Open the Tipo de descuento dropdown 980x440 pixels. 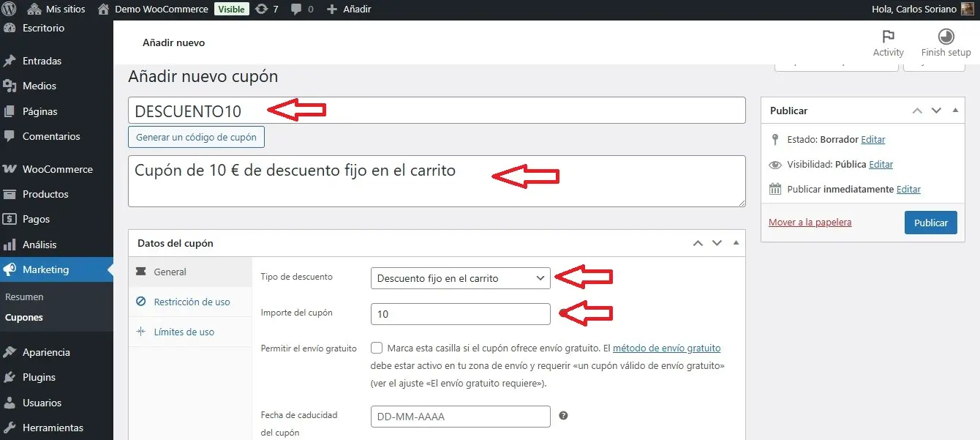click(x=460, y=278)
